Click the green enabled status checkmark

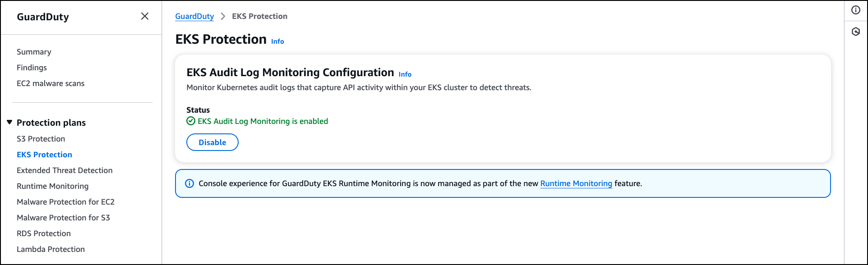(x=191, y=121)
